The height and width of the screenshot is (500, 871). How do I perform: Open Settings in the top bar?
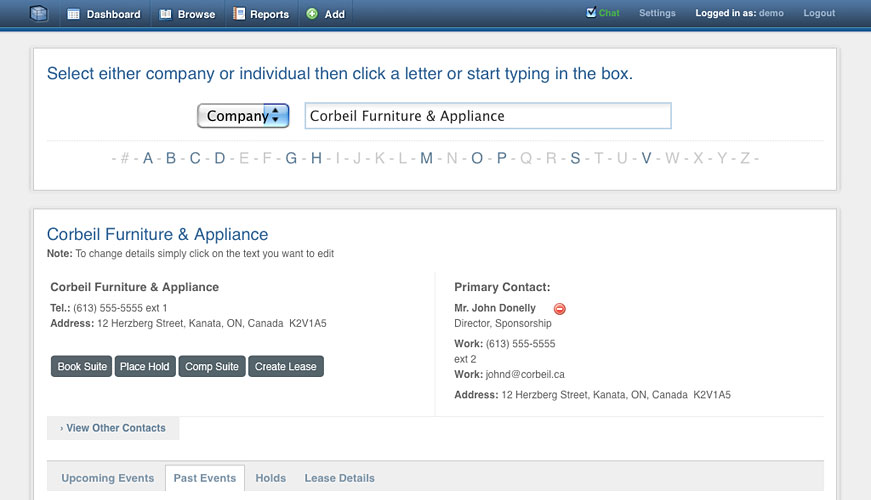(x=657, y=13)
